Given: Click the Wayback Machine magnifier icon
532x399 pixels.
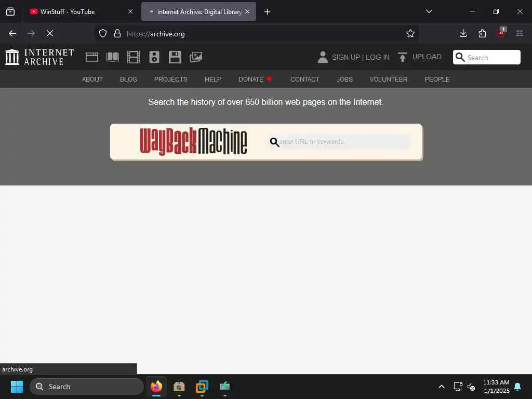Looking at the screenshot, I should tap(274, 142).
